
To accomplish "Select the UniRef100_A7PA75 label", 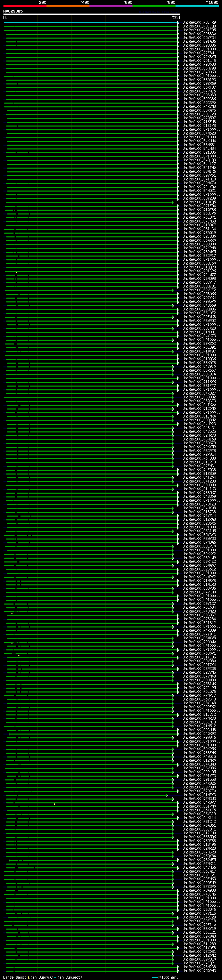I will 199,91.
